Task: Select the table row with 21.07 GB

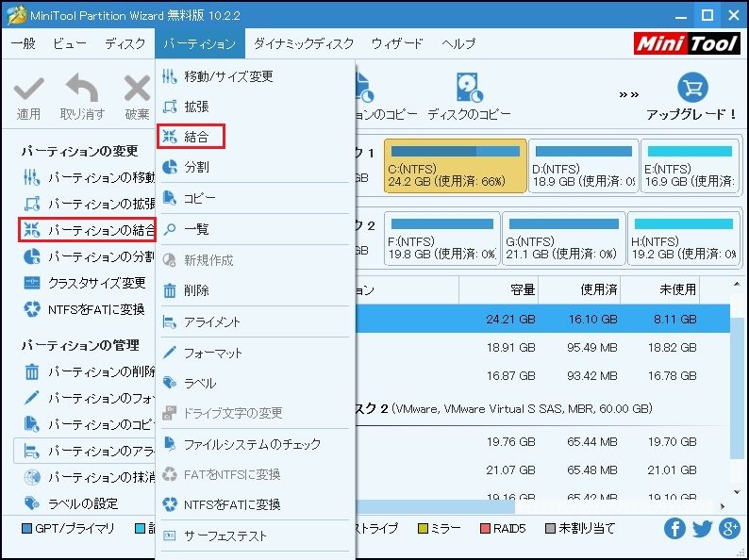Action: coord(542,470)
